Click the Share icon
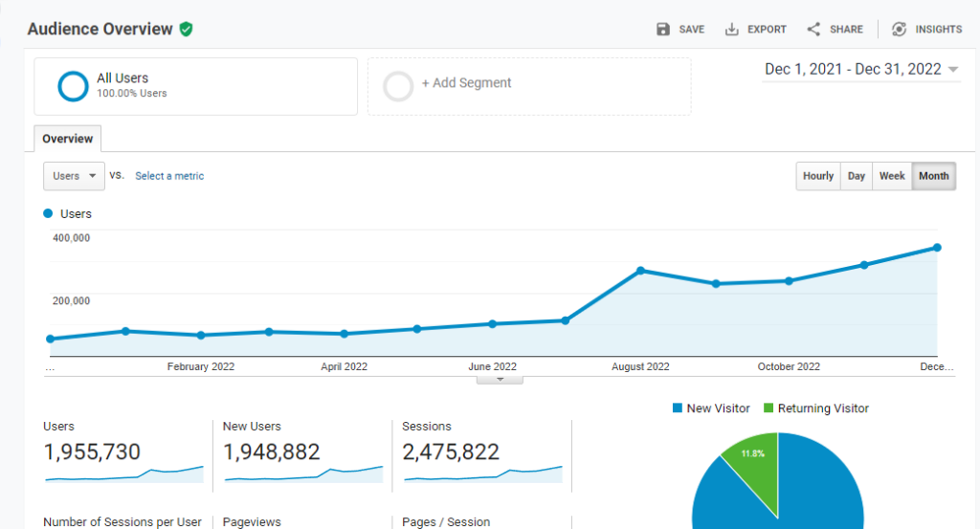This screenshot has width=980, height=529. point(813,30)
